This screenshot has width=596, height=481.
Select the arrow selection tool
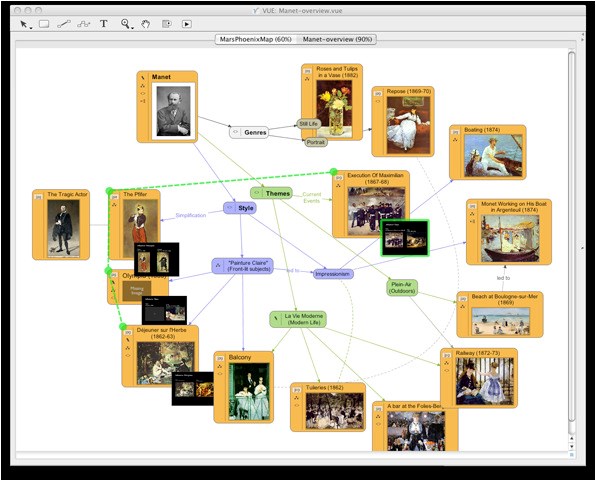[x=23, y=24]
